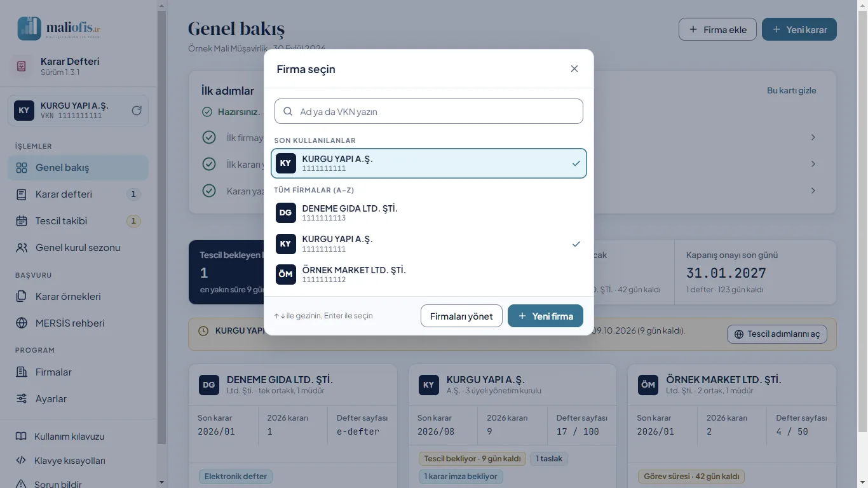868x488 pixels.
Task: Close the Firma seçin dialog
Action: (574, 69)
